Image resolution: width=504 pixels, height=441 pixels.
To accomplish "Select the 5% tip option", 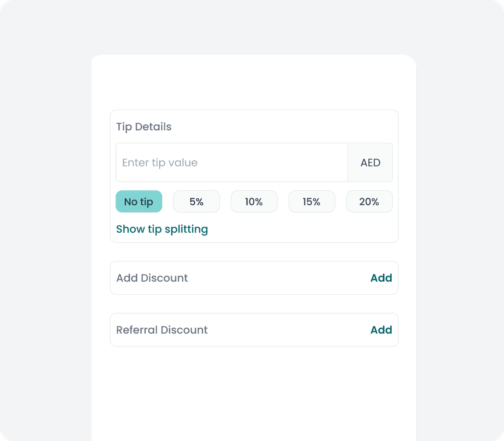I will (x=196, y=201).
